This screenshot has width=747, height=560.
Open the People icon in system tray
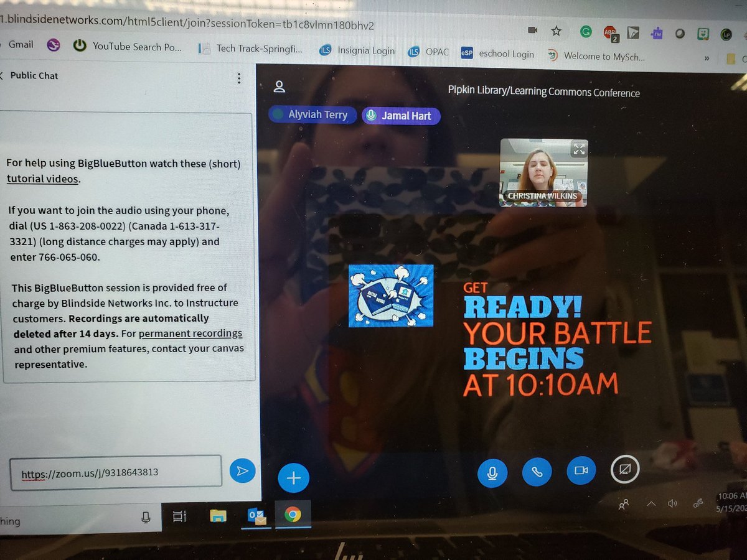[624, 505]
